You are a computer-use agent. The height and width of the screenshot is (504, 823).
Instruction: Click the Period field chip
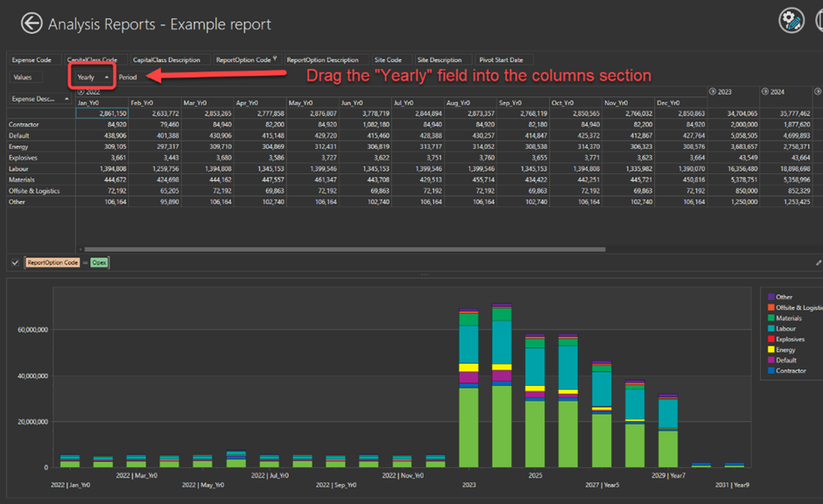tap(128, 77)
